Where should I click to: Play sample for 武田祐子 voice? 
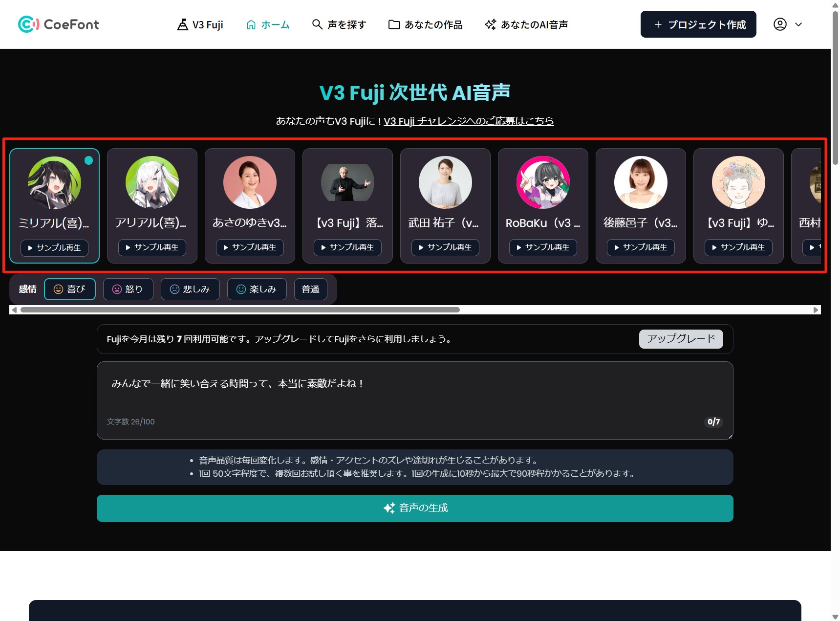[x=445, y=247]
